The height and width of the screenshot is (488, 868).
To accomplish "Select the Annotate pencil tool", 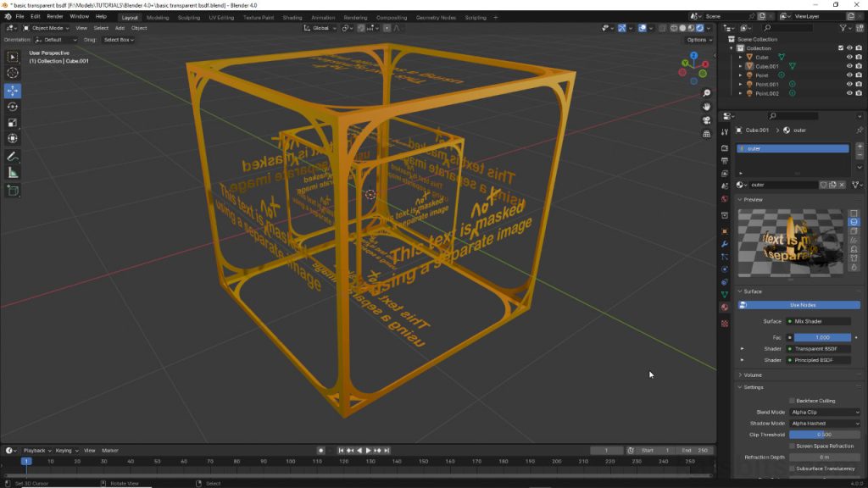I will 13,157.
